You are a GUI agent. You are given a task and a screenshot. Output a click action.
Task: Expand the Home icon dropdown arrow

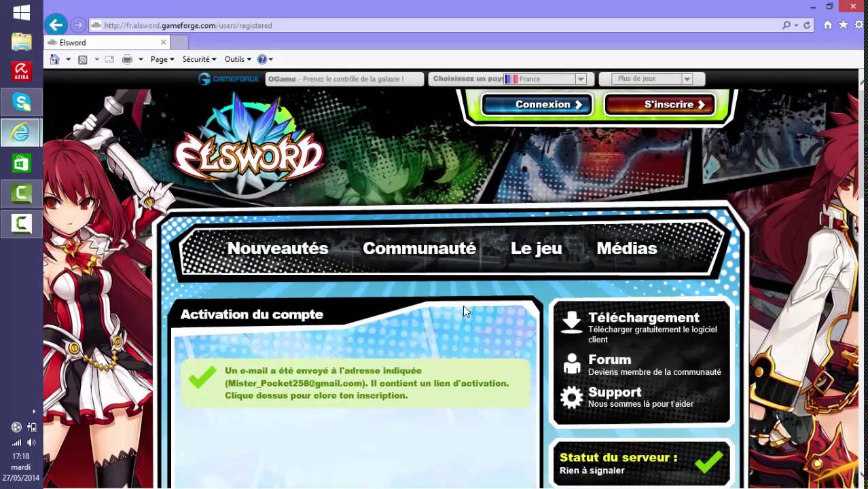(68, 59)
